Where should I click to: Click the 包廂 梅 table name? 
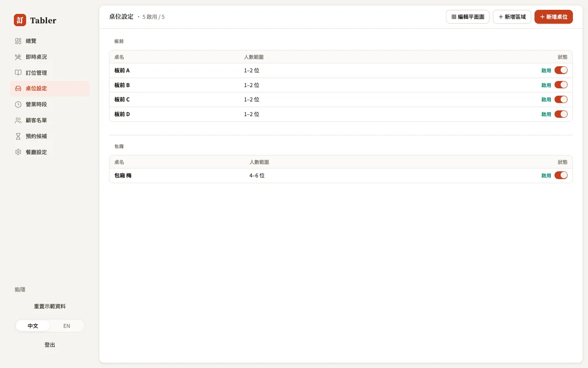coord(123,175)
